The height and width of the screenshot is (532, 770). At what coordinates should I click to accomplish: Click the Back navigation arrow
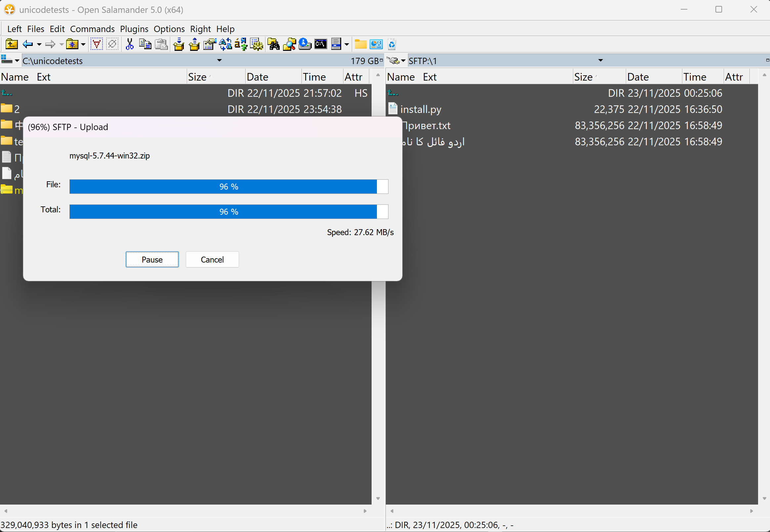coord(28,44)
